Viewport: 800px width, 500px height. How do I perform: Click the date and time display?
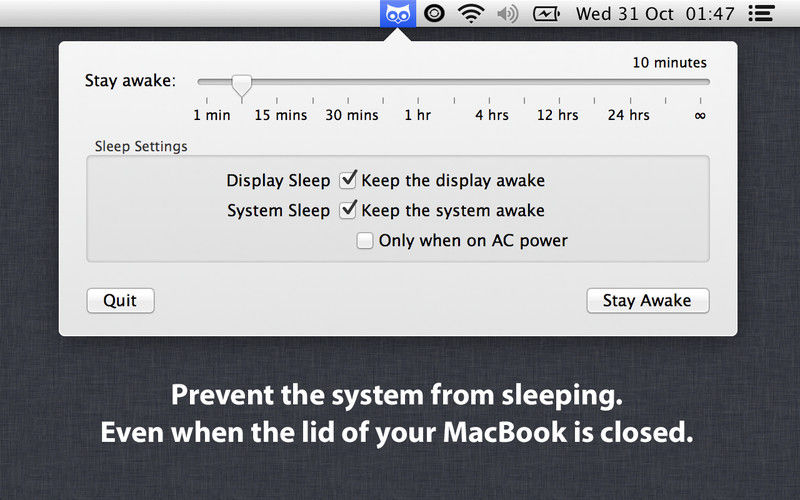pyautogui.click(x=655, y=14)
